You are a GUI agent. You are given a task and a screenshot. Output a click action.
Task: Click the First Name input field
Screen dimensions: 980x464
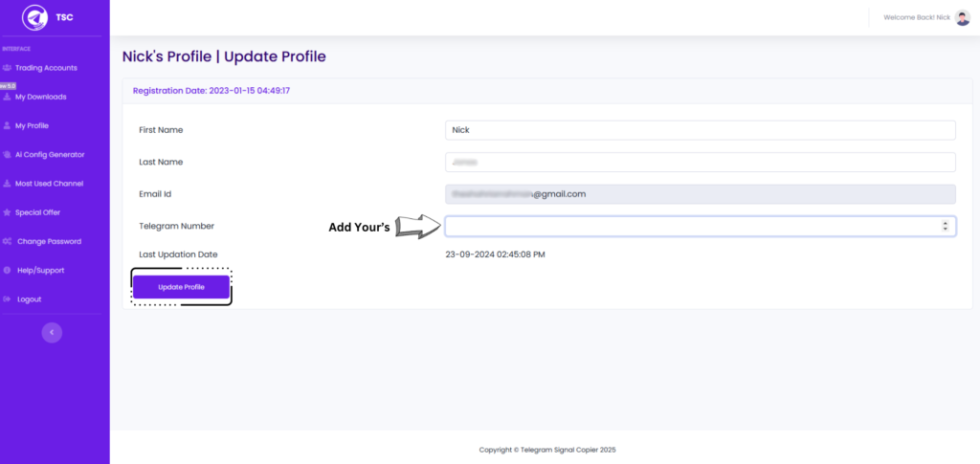tap(700, 130)
